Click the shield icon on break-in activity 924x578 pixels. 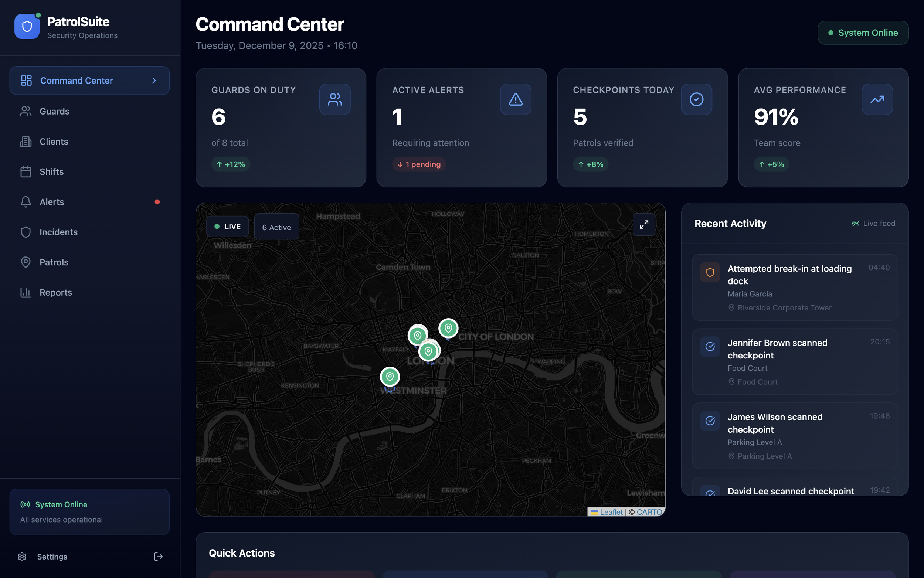(710, 272)
